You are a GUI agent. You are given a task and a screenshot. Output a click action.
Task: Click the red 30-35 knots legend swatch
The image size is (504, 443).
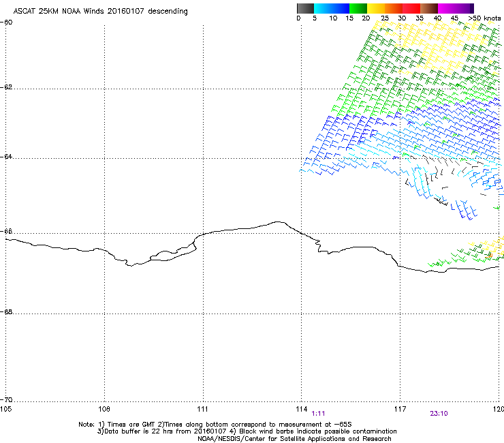click(411, 8)
